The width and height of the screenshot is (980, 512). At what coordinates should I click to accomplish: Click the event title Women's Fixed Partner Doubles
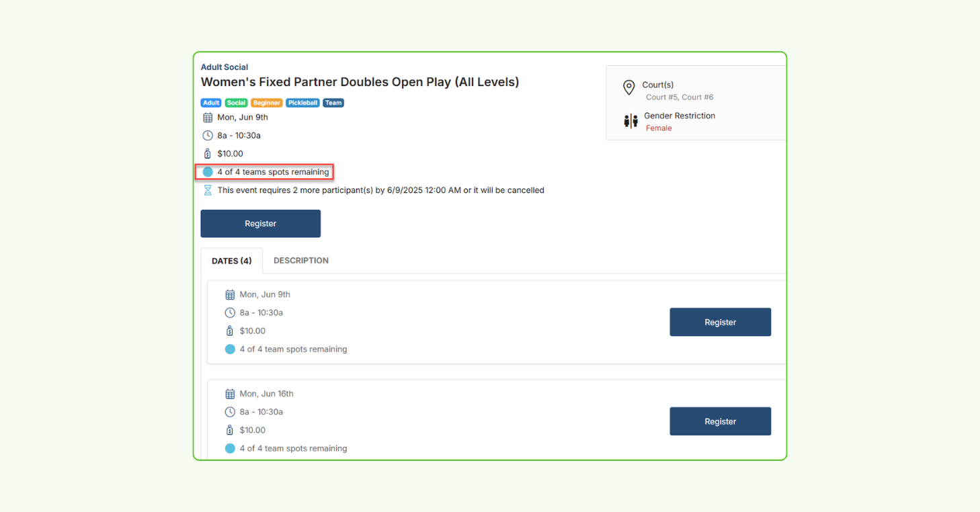pos(360,82)
